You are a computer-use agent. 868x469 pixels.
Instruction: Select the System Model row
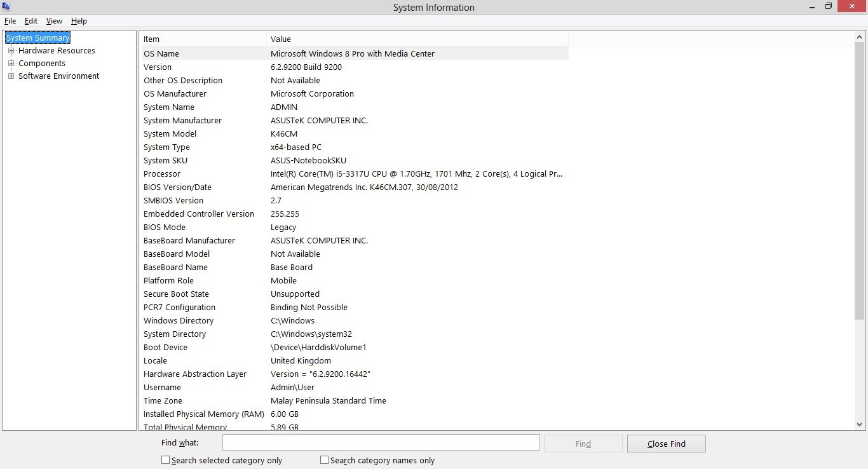point(354,134)
